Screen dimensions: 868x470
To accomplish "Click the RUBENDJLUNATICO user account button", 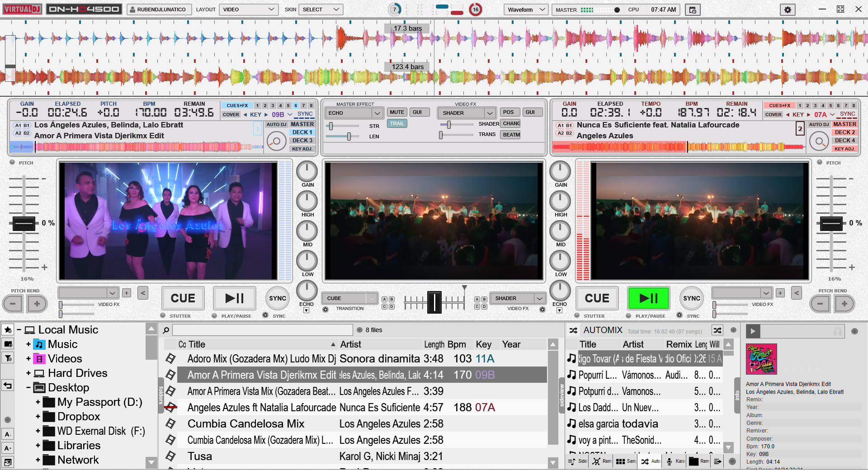I will pyautogui.click(x=159, y=9).
